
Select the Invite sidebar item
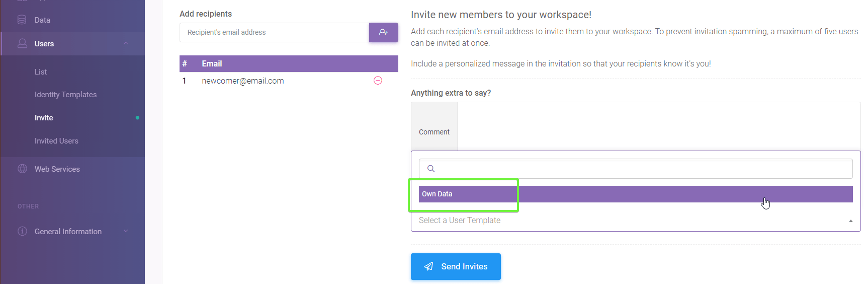point(44,118)
